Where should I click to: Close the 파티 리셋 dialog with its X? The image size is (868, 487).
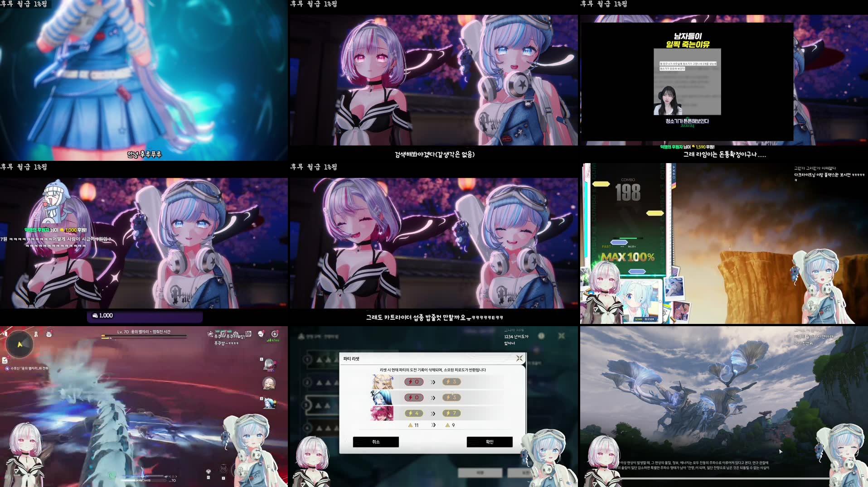519,358
